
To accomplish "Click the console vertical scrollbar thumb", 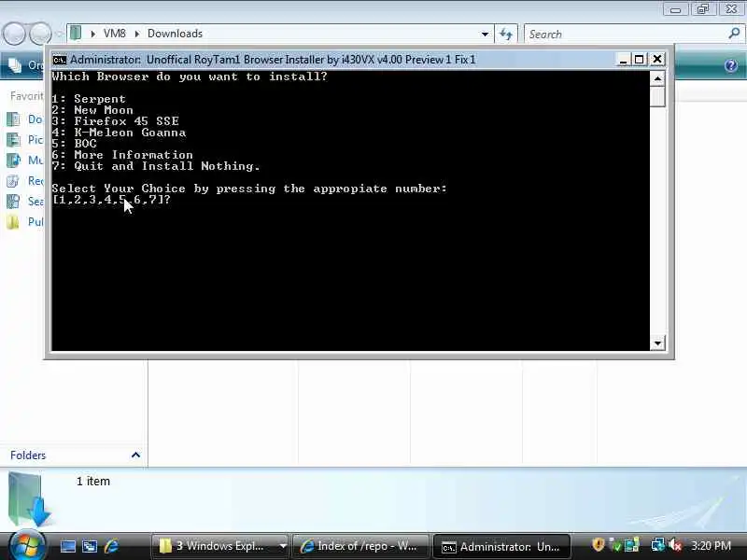I will (658, 97).
